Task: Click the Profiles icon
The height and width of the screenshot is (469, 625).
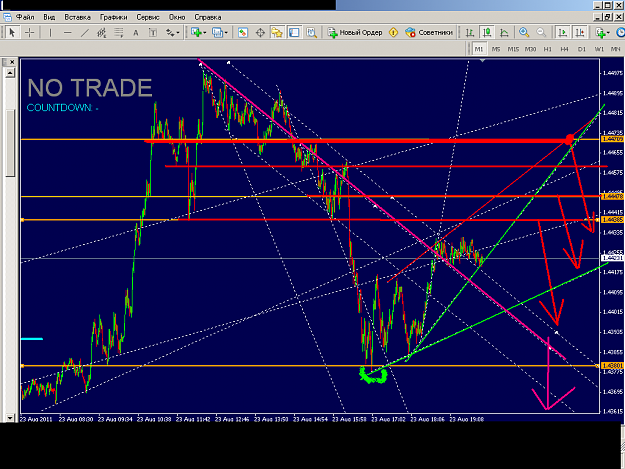Action: coord(217,33)
